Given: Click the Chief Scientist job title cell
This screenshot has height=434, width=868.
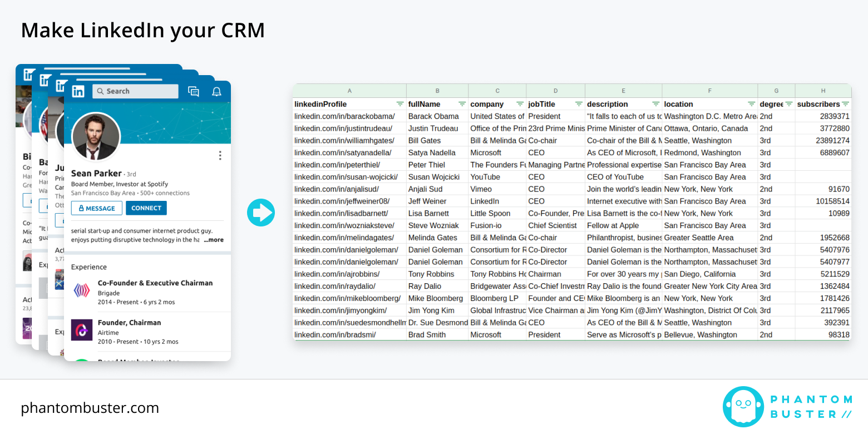Looking at the screenshot, I should pyautogui.click(x=555, y=225).
